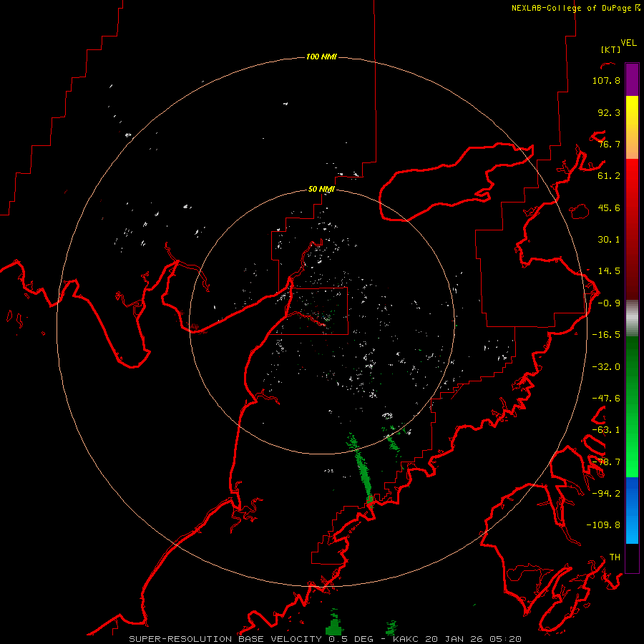Click the -32.0 velocity scale value

tap(606, 367)
